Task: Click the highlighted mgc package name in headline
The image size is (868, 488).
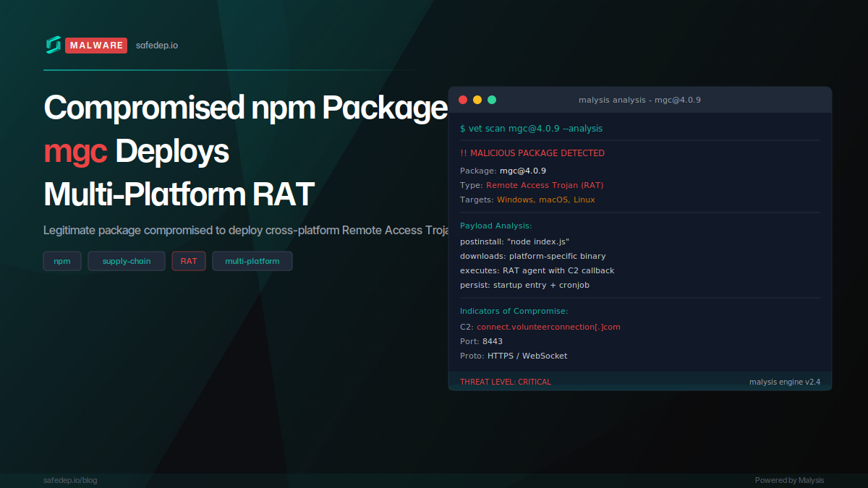Action: (x=75, y=152)
